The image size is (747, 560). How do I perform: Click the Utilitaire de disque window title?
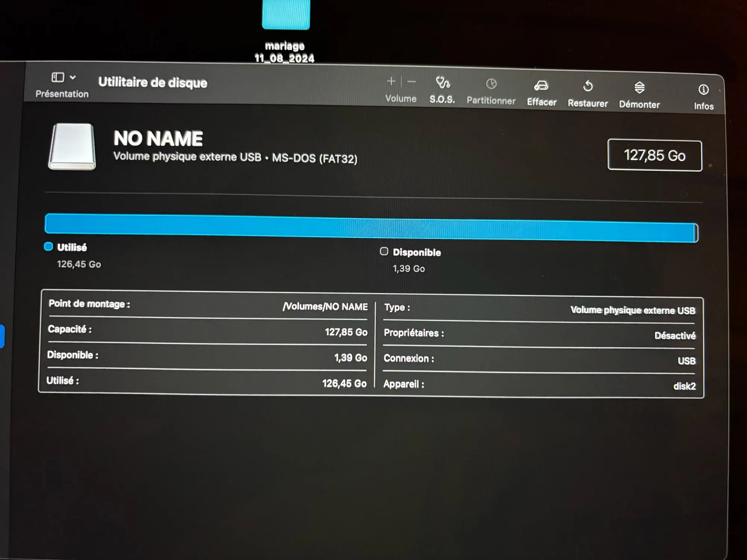(x=152, y=82)
